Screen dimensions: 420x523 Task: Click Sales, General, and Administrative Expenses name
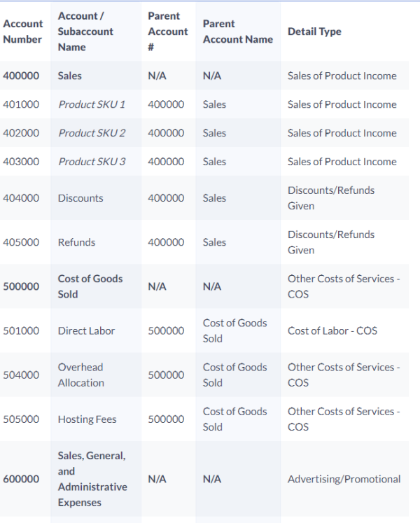point(92,479)
